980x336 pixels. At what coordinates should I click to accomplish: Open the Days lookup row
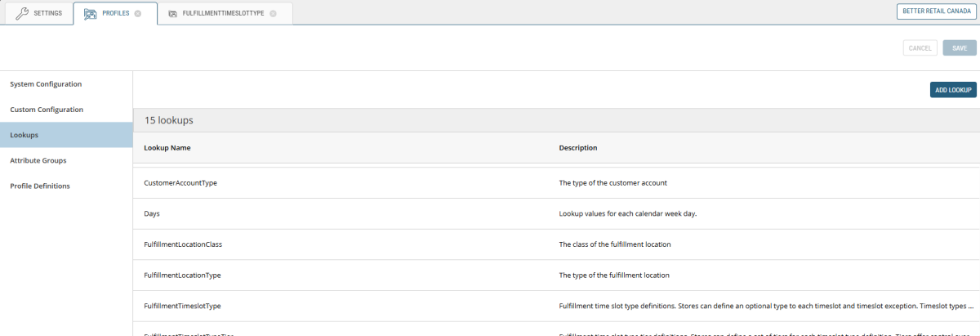[x=152, y=213]
